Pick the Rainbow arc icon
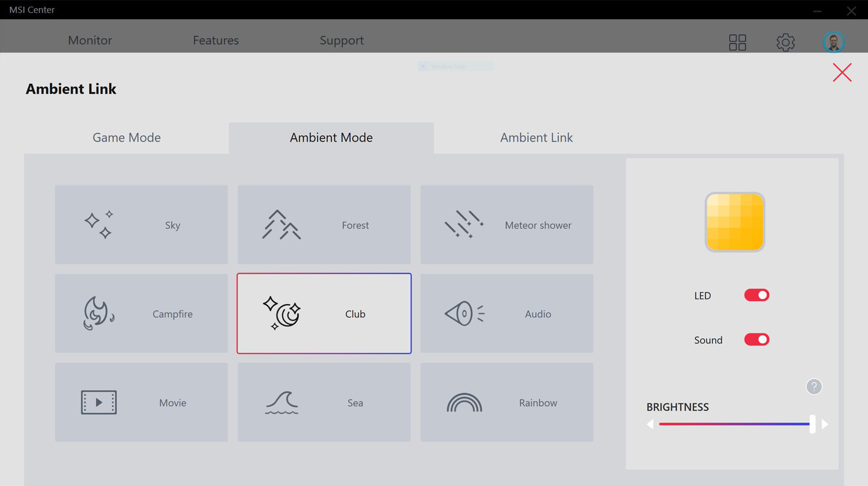 [464, 403]
